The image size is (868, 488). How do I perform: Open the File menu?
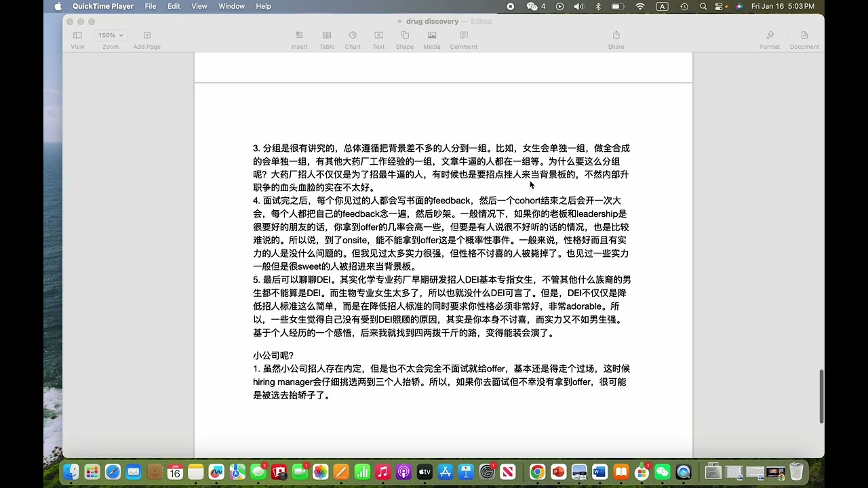[151, 6]
